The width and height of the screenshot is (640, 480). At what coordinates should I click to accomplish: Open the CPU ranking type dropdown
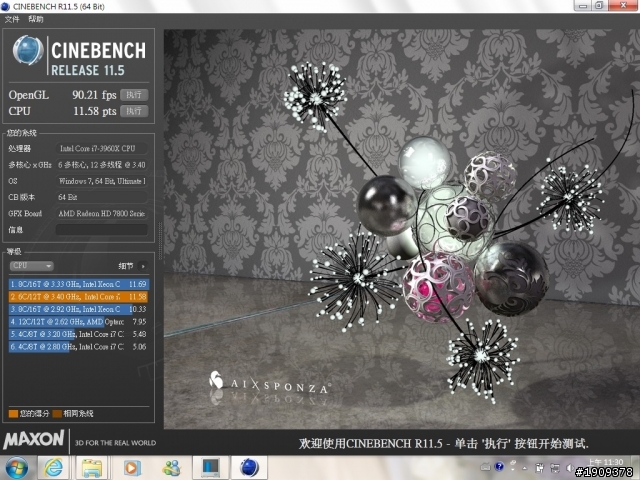pyautogui.click(x=31, y=266)
